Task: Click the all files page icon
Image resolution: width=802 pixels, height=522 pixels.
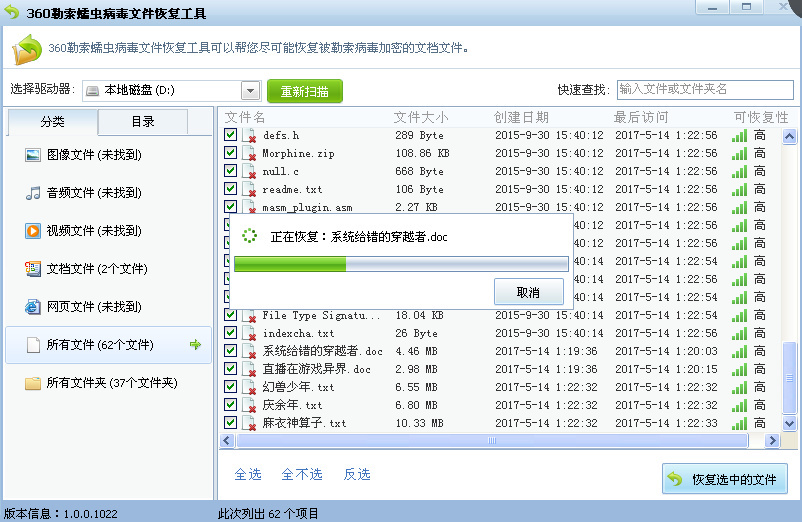Action: (x=32, y=345)
